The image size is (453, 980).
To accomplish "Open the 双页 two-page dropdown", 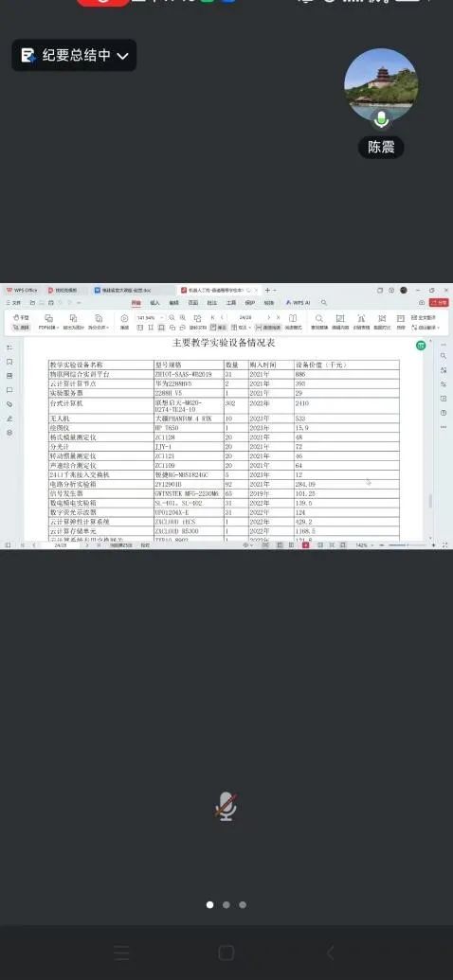I will tap(241, 327).
